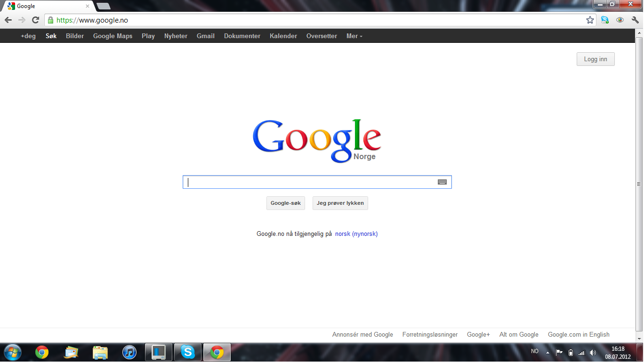
Task: Close the Google tab with the X
Action: point(88,6)
